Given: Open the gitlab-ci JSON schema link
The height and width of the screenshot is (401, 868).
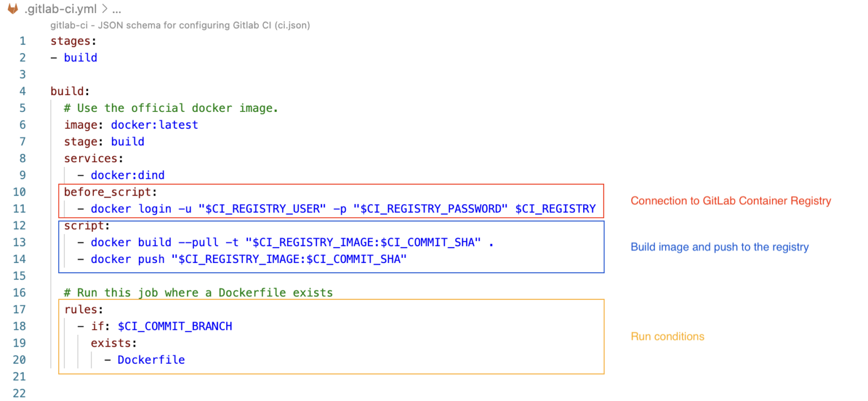Looking at the screenshot, I should coord(180,25).
